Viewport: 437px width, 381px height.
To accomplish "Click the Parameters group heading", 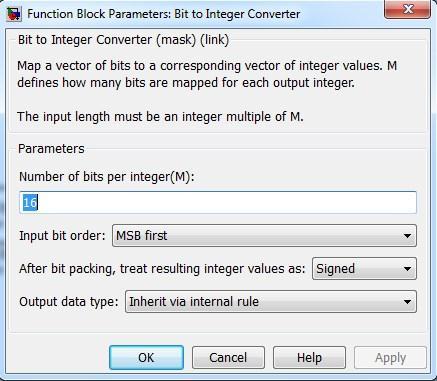I will point(51,149).
